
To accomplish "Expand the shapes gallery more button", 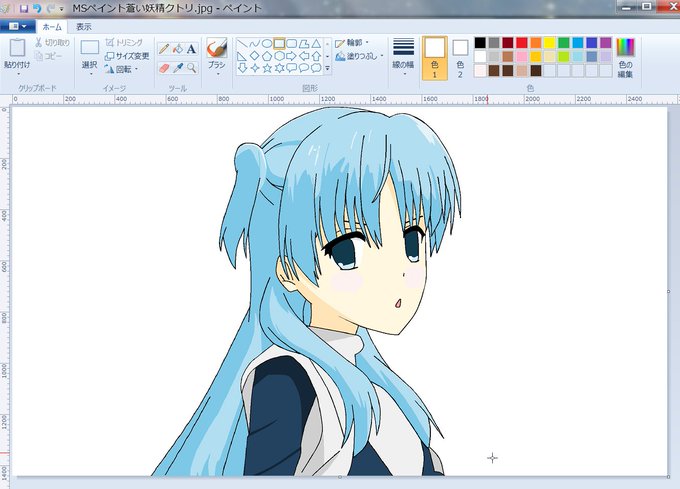I will (327, 68).
